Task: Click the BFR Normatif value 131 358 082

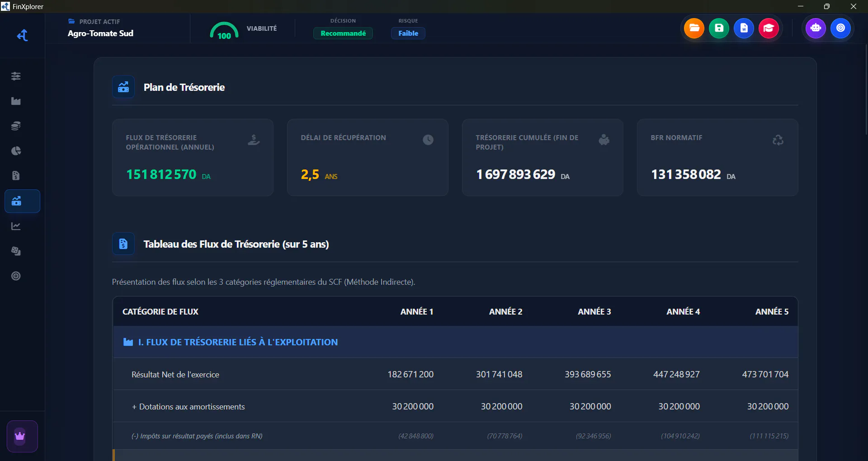Action: (x=686, y=174)
